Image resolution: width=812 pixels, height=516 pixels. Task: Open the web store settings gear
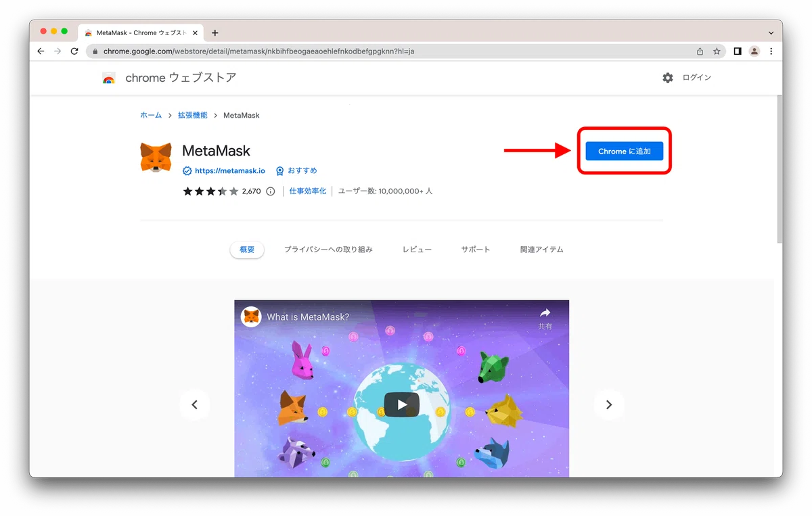[668, 78]
